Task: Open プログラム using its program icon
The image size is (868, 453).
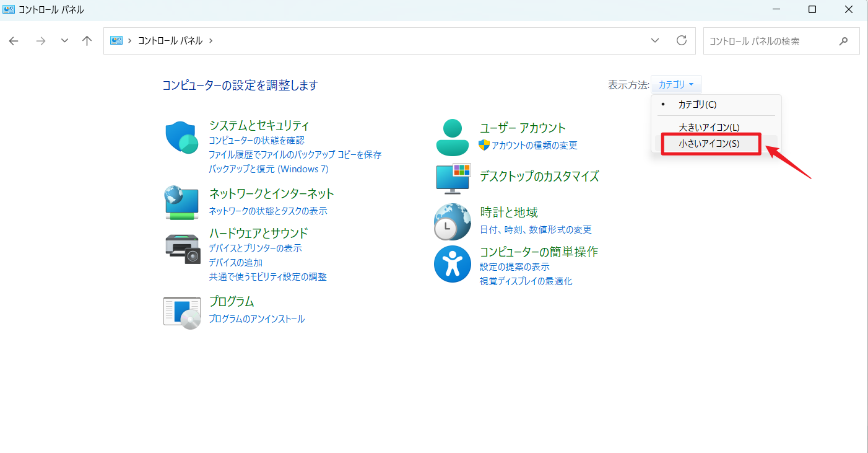Action: pos(181,310)
